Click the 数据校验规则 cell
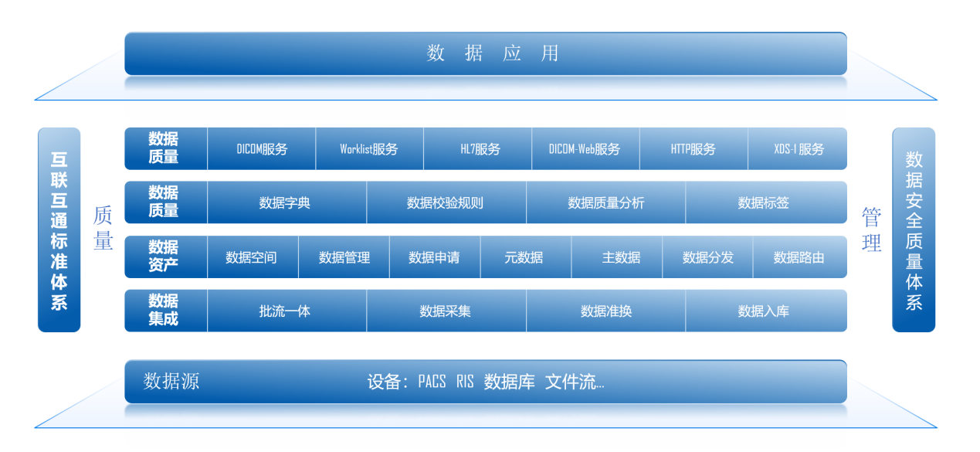Image resolution: width=980 pixels, height=452 pixels. tap(446, 203)
